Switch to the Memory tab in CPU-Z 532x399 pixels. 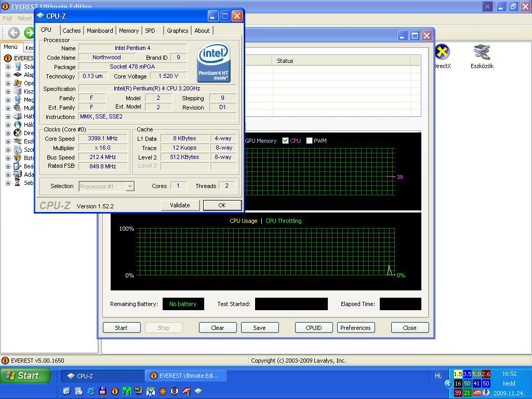click(129, 31)
